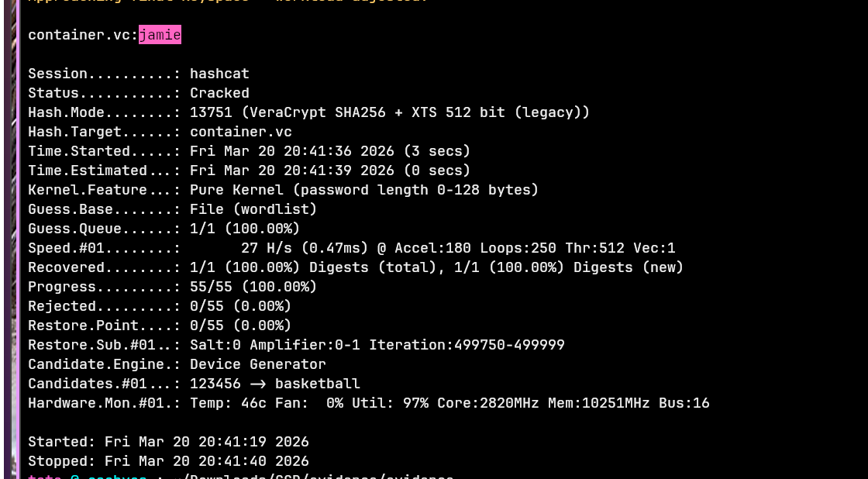This screenshot has width=868, height=479.
Task: Click the "File (wordlist)" Guess.Base value
Action: click(x=253, y=209)
